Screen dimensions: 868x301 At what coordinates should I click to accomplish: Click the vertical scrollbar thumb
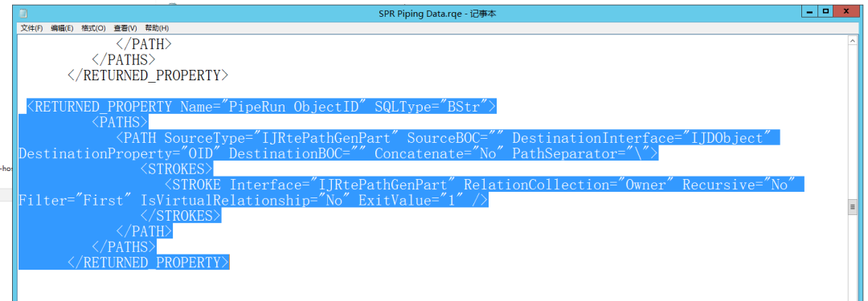[853, 207]
